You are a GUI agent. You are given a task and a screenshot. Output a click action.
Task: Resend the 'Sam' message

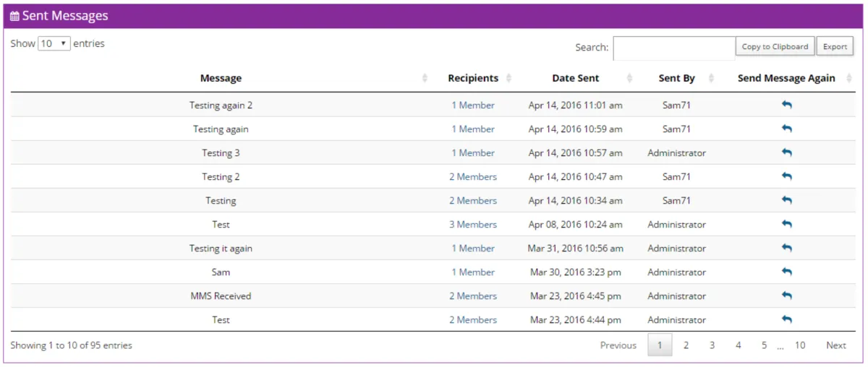tap(786, 272)
